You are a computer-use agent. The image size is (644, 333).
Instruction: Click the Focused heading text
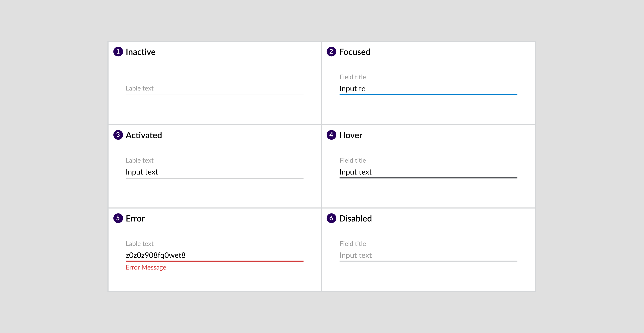point(355,52)
